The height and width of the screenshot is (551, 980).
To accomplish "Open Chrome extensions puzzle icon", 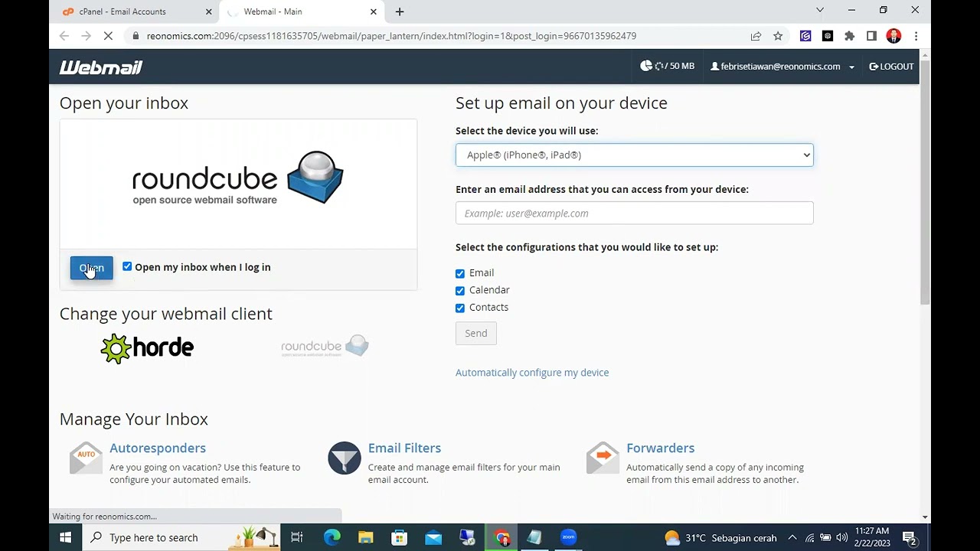I will 849,36.
